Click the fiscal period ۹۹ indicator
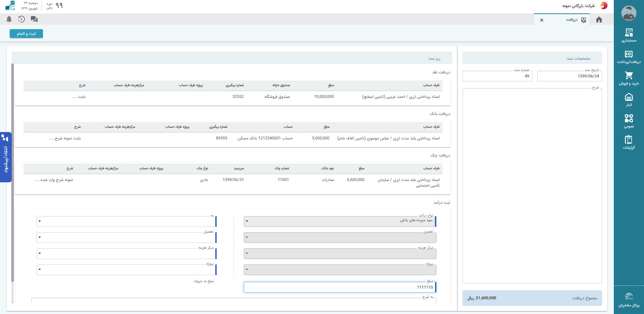 point(59,6)
